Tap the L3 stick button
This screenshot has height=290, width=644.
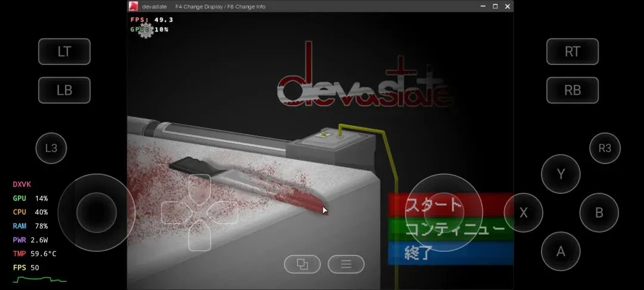point(51,148)
